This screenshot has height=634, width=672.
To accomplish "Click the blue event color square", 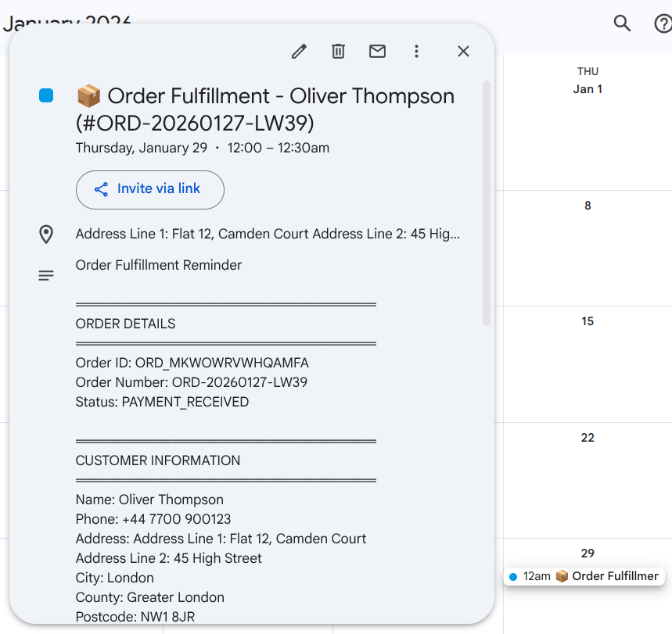I will pos(46,95).
